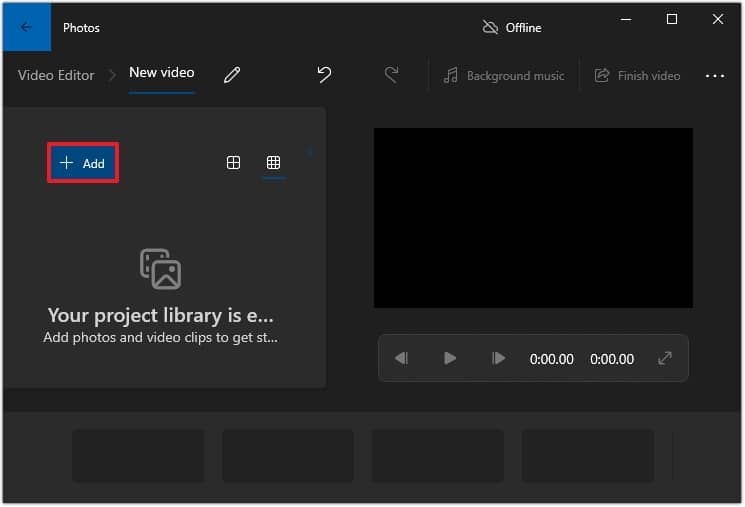Image resolution: width=745 pixels, height=507 pixels.
Task: Click 'Add photos and video clips' hint text
Action: click(x=161, y=337)
